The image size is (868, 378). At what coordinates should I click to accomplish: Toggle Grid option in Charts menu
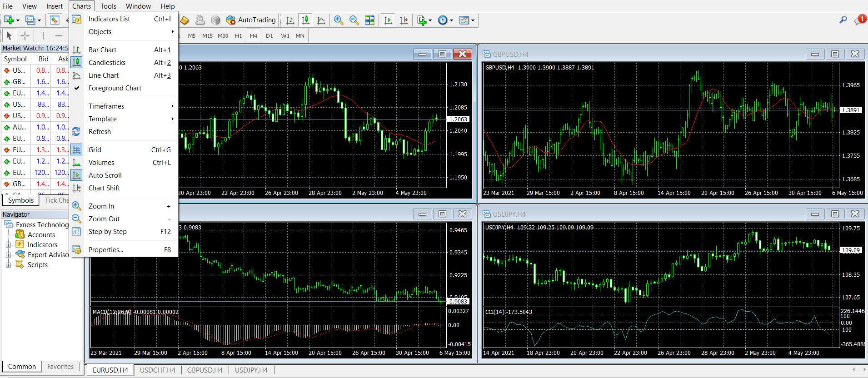[95, 150]
